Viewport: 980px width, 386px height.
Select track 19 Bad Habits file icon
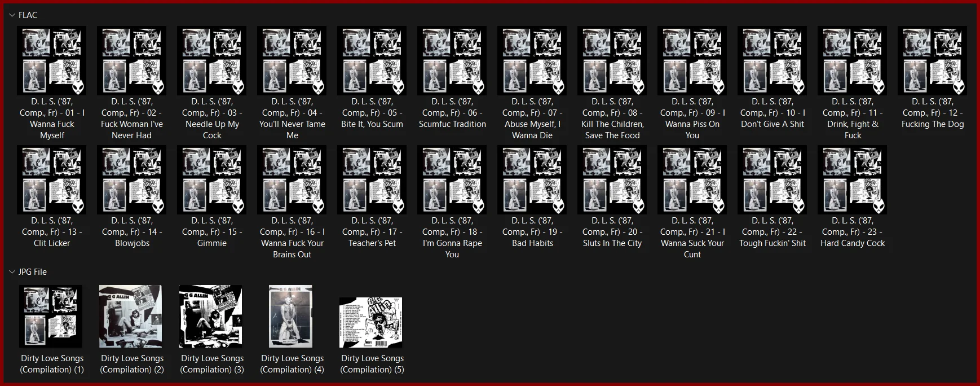[532, 179]
